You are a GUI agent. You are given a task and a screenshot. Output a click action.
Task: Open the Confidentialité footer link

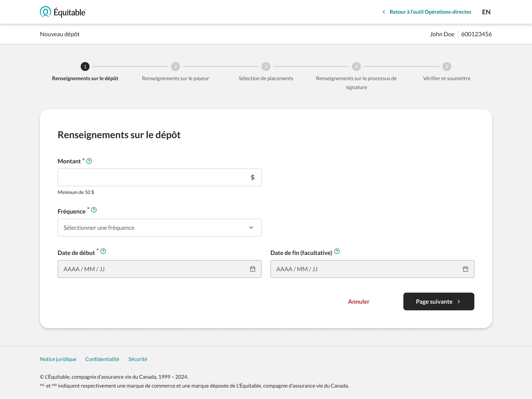102,359
